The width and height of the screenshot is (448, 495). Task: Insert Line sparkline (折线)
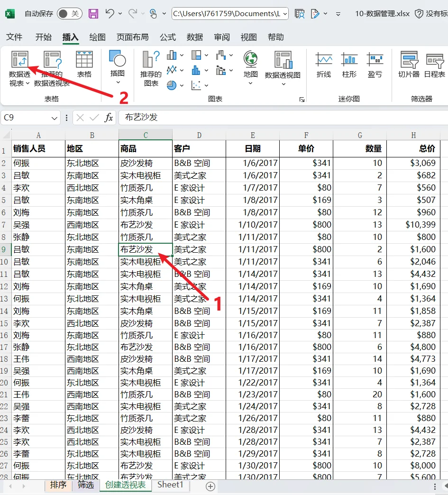pos(324,65)
